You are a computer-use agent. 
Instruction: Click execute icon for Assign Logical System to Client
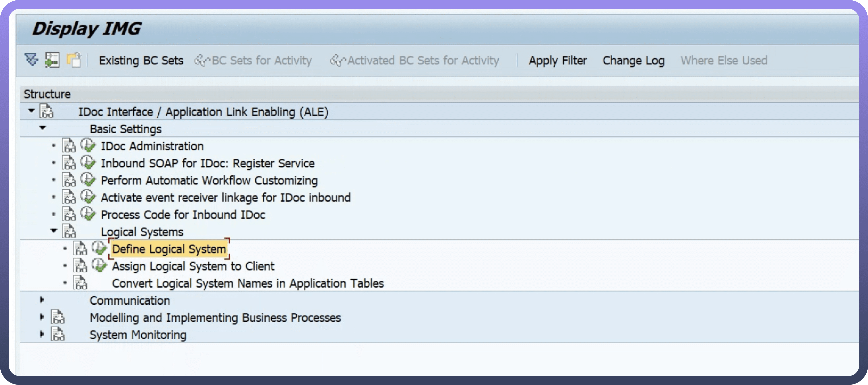pos(99,266)
